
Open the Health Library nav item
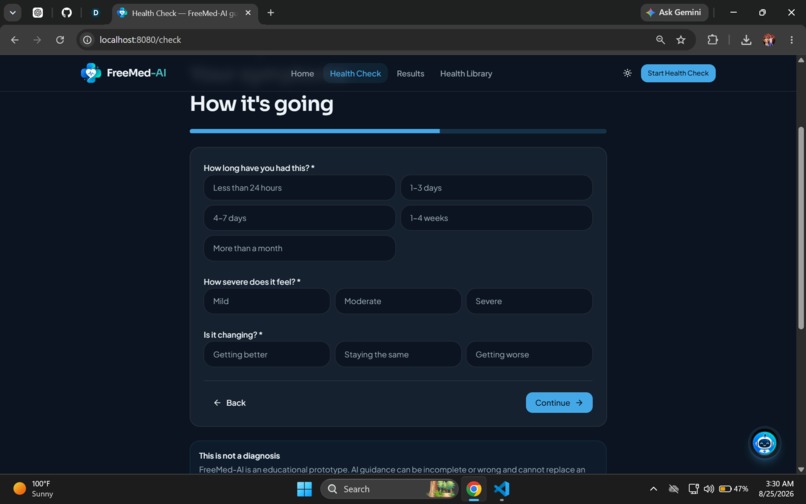tap(466, 74)
